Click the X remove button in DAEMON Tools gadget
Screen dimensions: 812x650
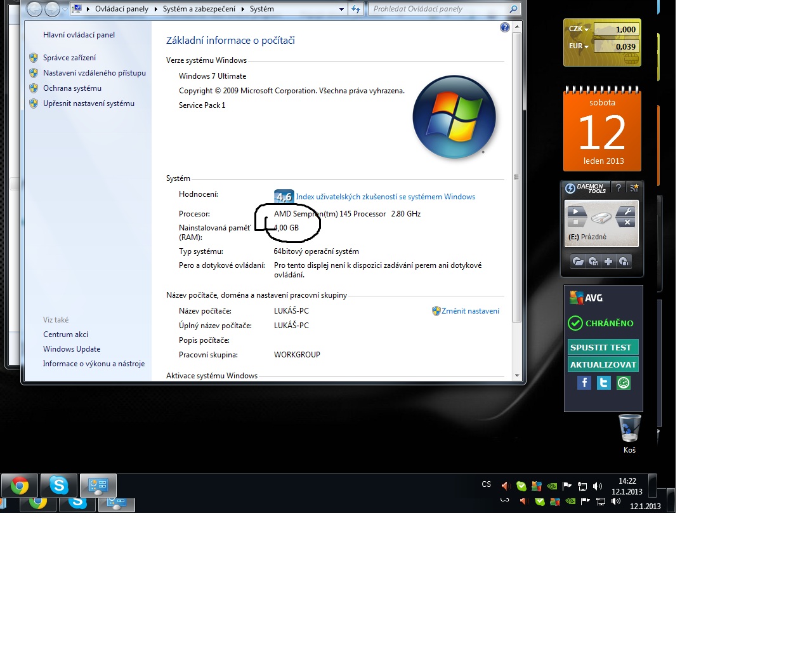tap(627, 222)
